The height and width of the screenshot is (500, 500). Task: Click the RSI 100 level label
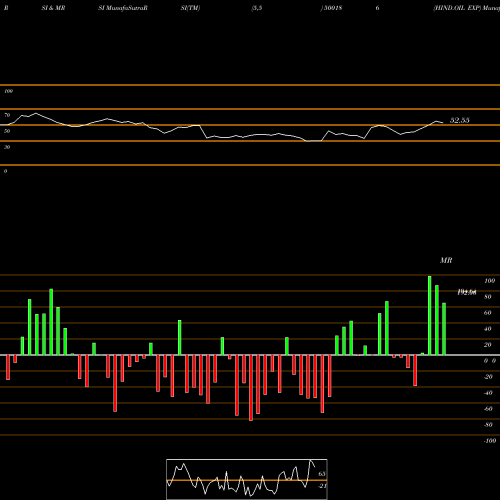click(8, 91)
